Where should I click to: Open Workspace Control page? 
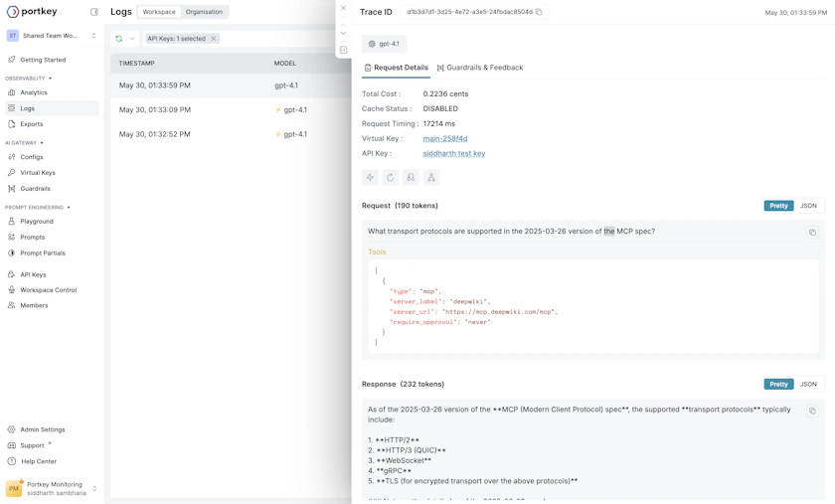coord(49,290)
